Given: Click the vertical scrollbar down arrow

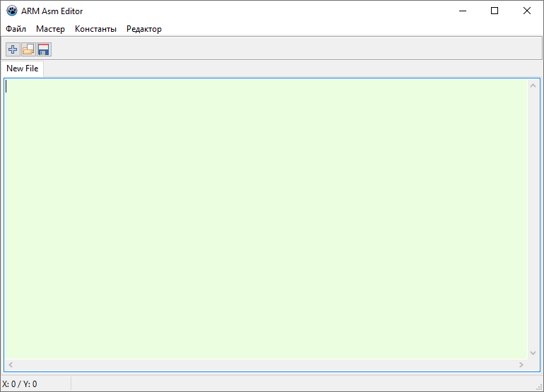Looking at the screenshot, I should [533, 353].
